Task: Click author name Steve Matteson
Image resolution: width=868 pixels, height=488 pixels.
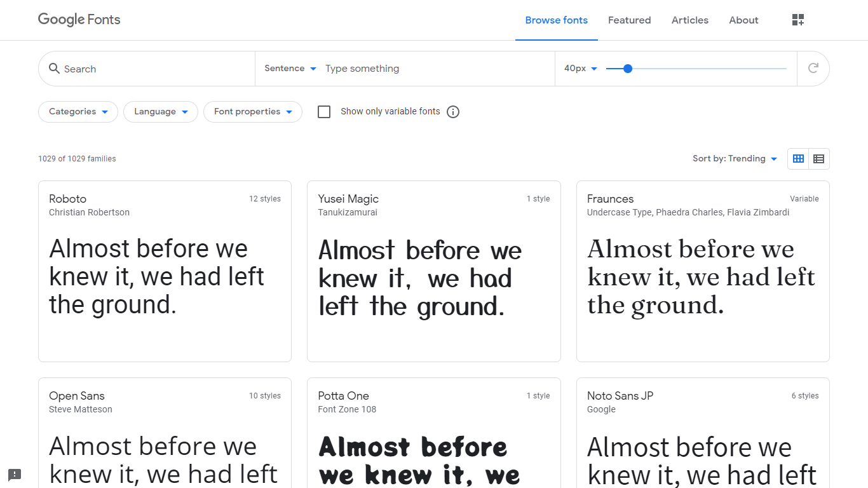Action: point(81,409)
